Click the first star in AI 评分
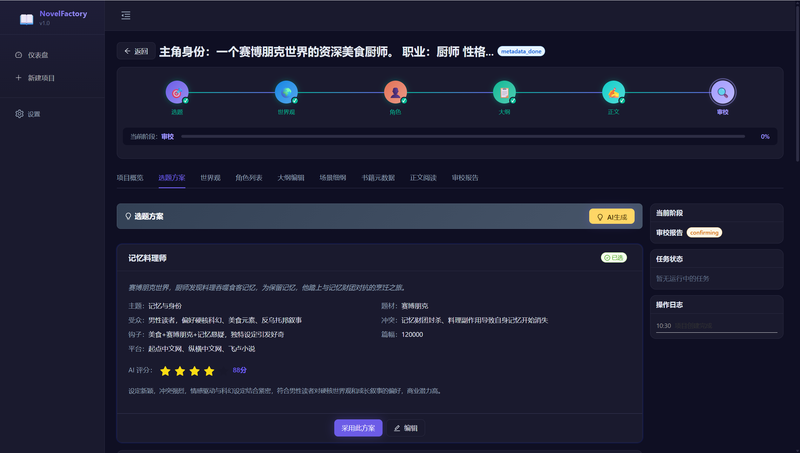The width and height of the screenshot is (800, 453). tap(165, 371)
